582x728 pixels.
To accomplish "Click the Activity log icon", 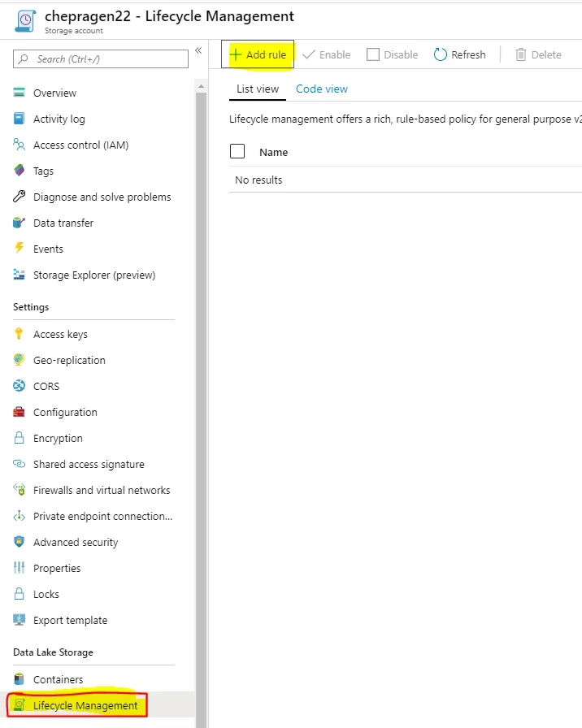I will point(19,119).
